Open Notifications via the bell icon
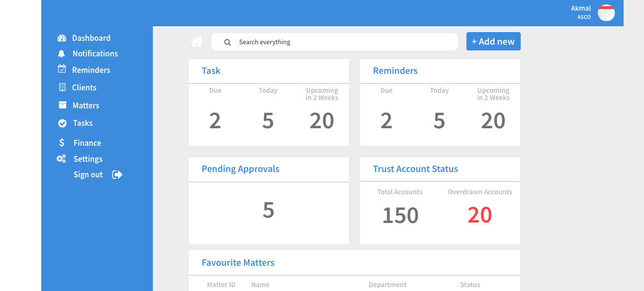The image size is (644, 291). click(61, 53)
